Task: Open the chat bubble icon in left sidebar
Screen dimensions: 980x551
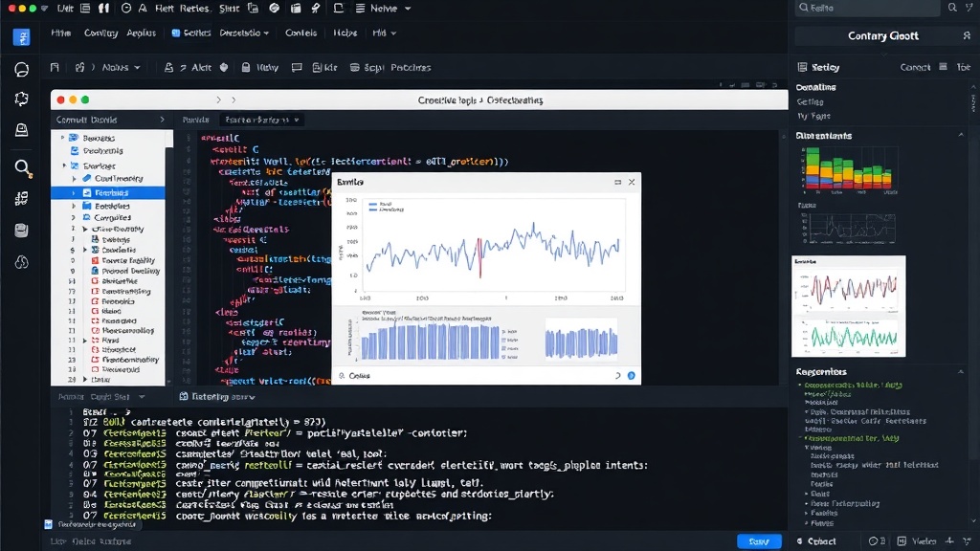Action: coord(21,69)
